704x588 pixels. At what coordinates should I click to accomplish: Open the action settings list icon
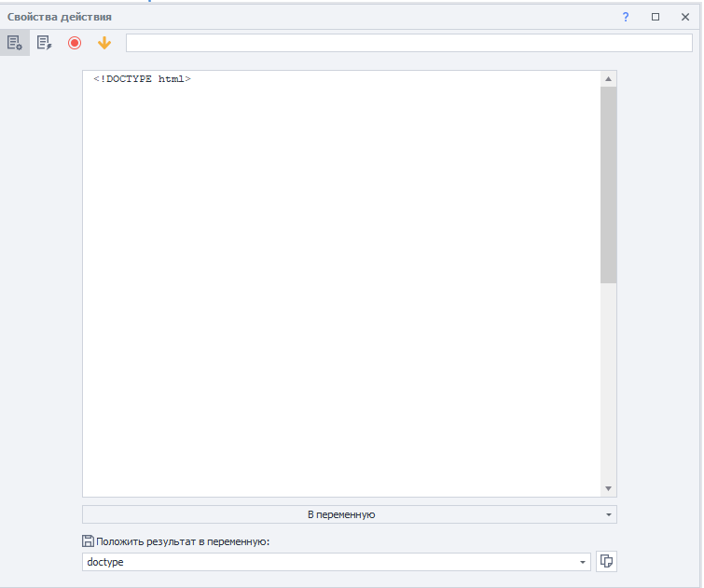(15, 43)
